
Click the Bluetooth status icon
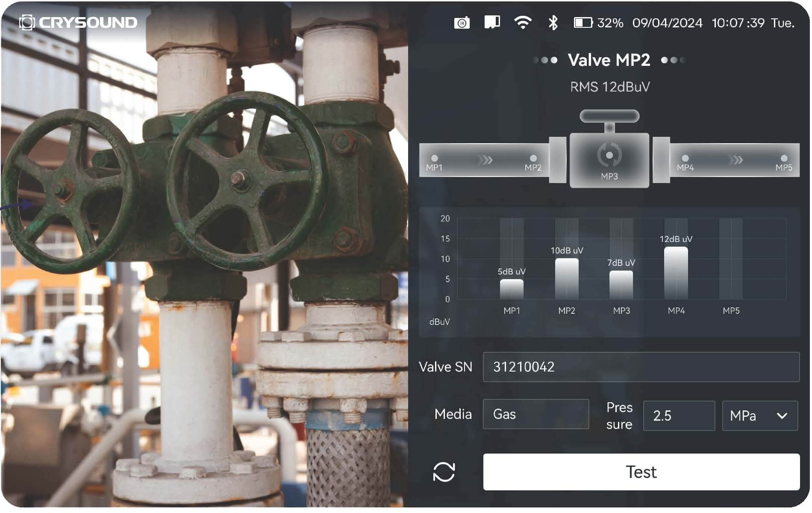pyautogui.click(x=553, y=23)
